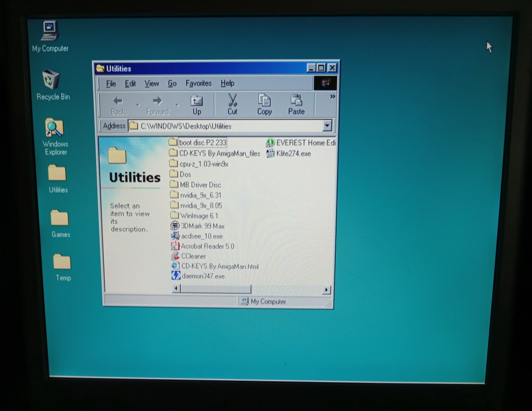Select the Temp folder on the desktop
This screenshot has width=532, height=411.
[62, 262]
